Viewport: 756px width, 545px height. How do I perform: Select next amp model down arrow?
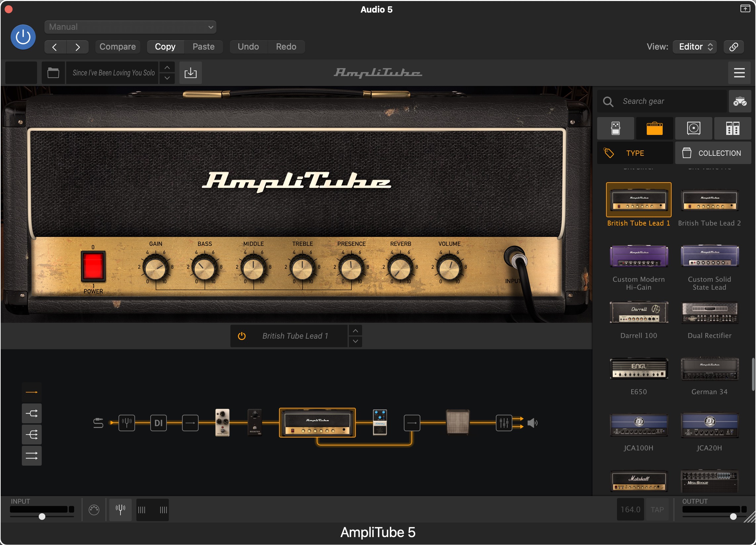click(355, 342)
